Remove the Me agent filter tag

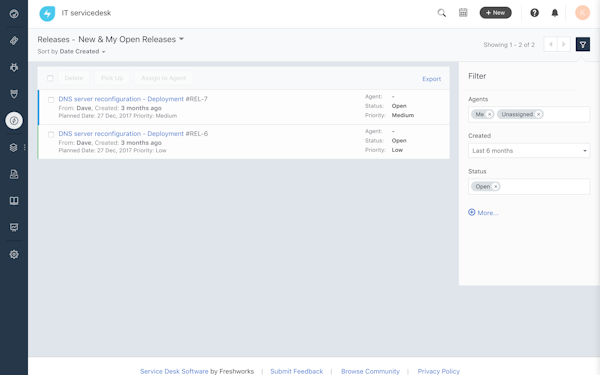click(x=489, y=114)
